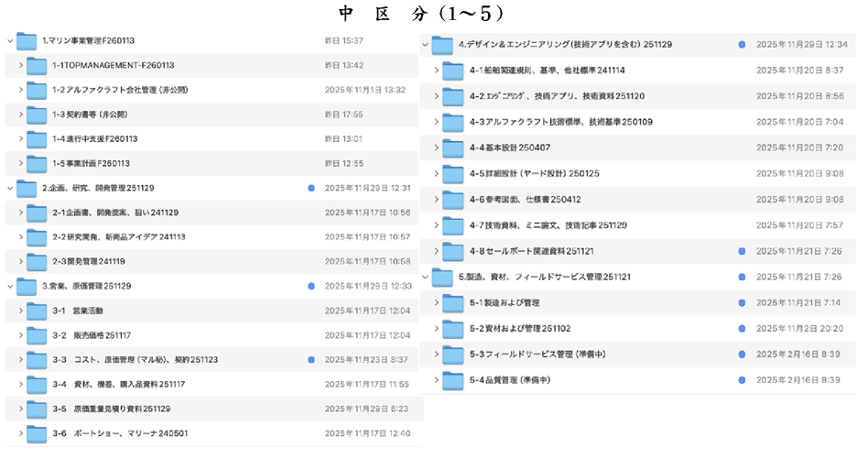Collapse the 2.企画、研究、開発管理 folder
Image resolution: width=868 pixels, height=458 pixels.
pyautogui.click(x=9, y=188)
